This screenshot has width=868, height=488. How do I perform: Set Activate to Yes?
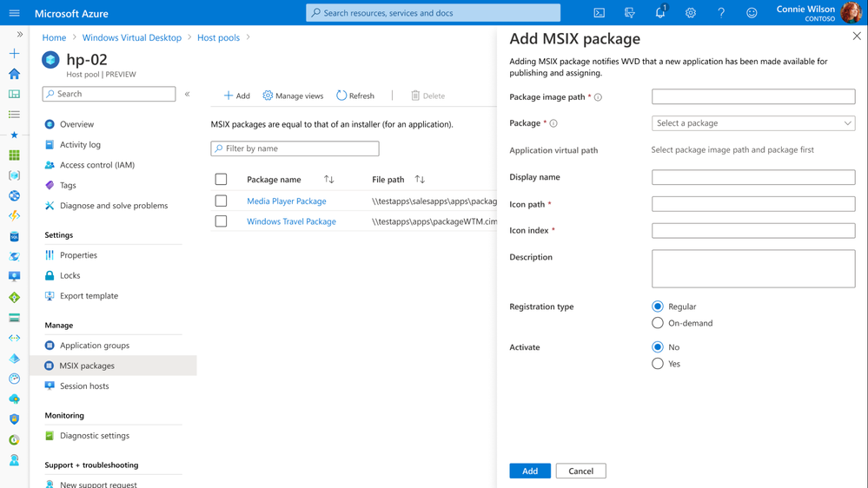pyautogui.click(x=657, y=364)
